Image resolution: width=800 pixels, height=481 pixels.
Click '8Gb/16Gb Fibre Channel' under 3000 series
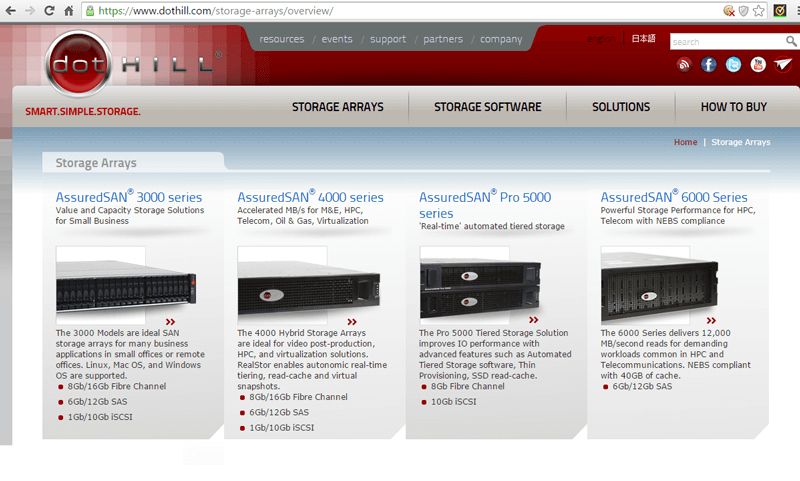point(117,386)
